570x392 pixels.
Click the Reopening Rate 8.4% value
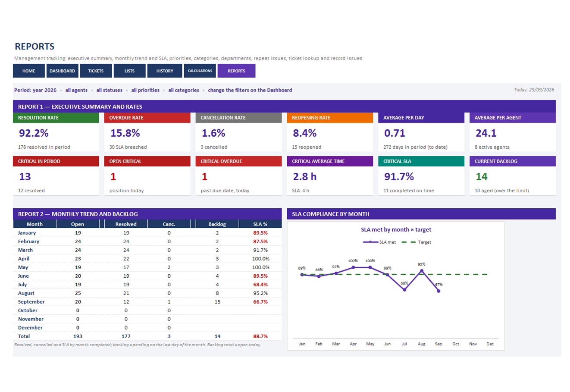(305, 133)
